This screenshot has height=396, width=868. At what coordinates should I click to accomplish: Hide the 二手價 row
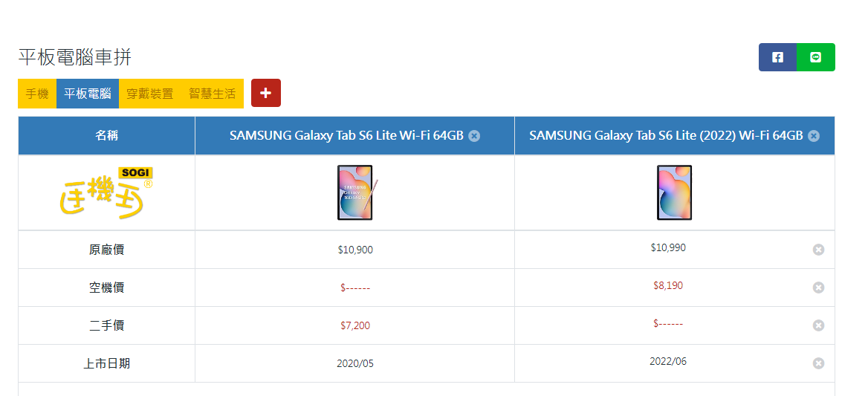click(818, 325)
